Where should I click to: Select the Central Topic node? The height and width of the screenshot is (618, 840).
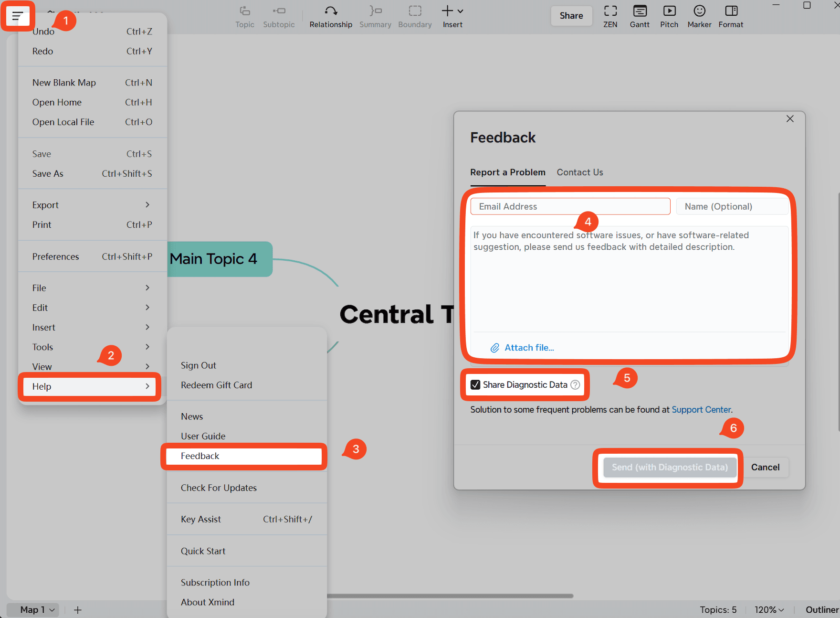pyautogui.click(x=396, y=314)
